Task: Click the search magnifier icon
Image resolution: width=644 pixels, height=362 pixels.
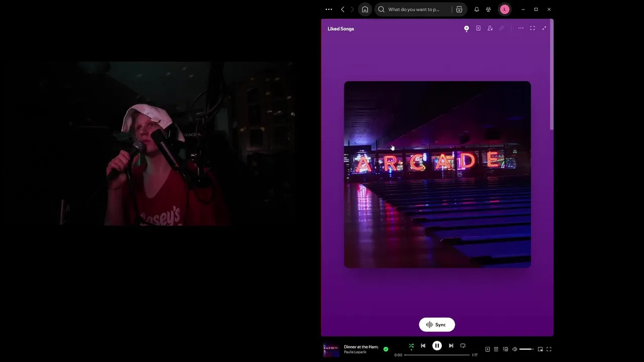Action: (x=381, y=9)
